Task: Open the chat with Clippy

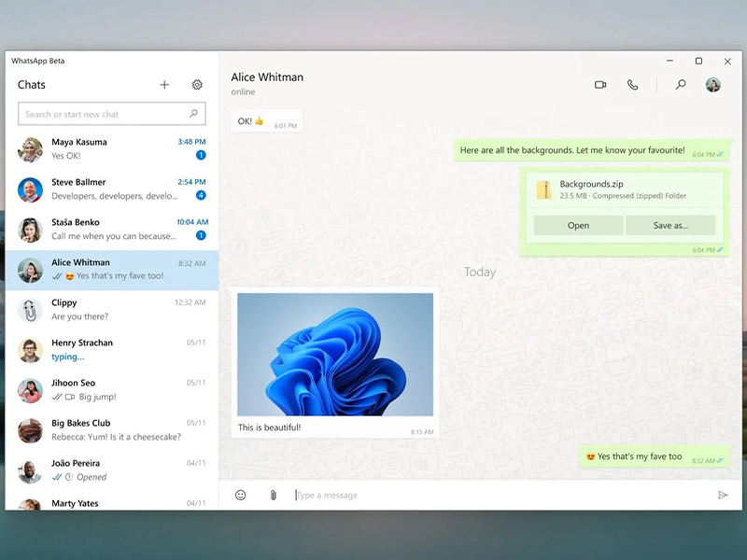Action: click(x=112, y=310)
